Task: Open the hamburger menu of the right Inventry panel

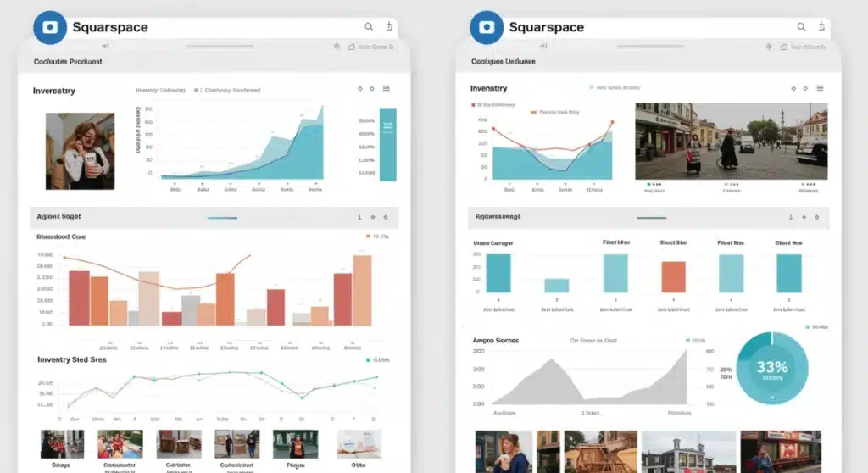Action: pyautogui.click(x=820, y=88)
